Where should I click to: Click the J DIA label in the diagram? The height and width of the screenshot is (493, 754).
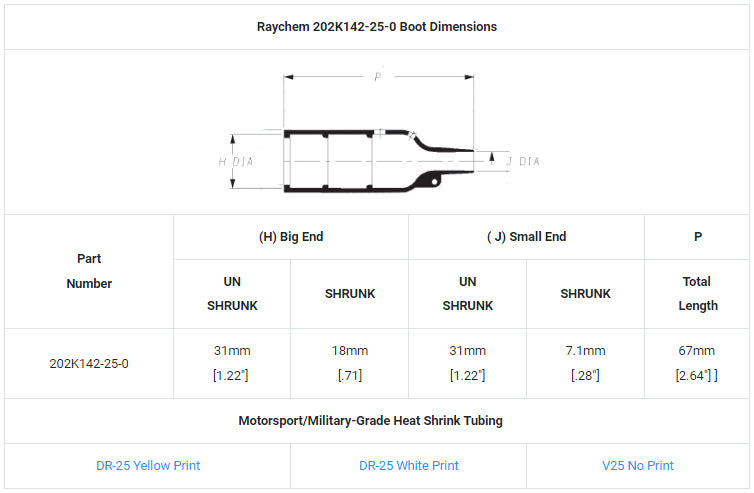[x=522, y=161]
